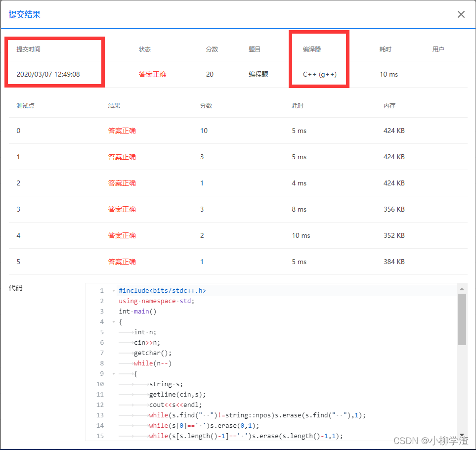
Task: Click the 10 ms time for test point 4
Action: click(x=301, y=235)
